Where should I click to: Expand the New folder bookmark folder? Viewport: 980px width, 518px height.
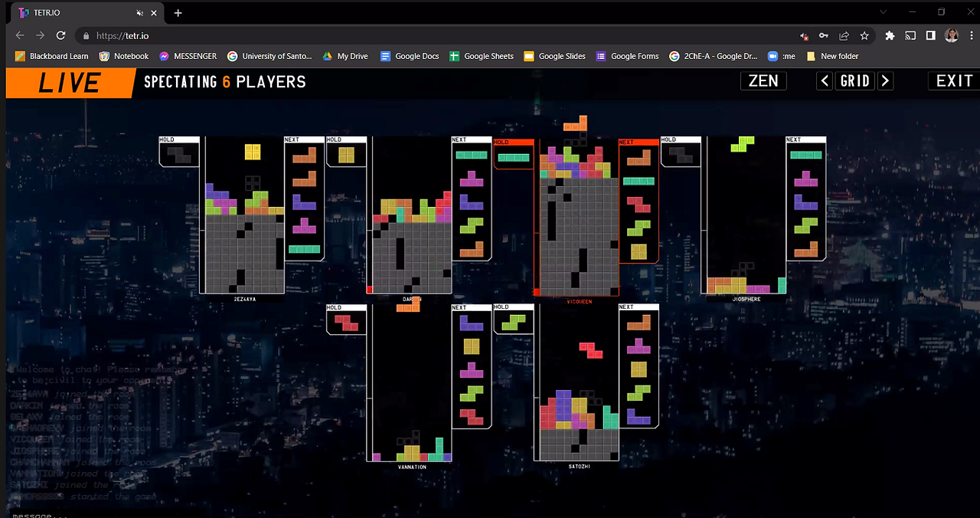[832, 56]
